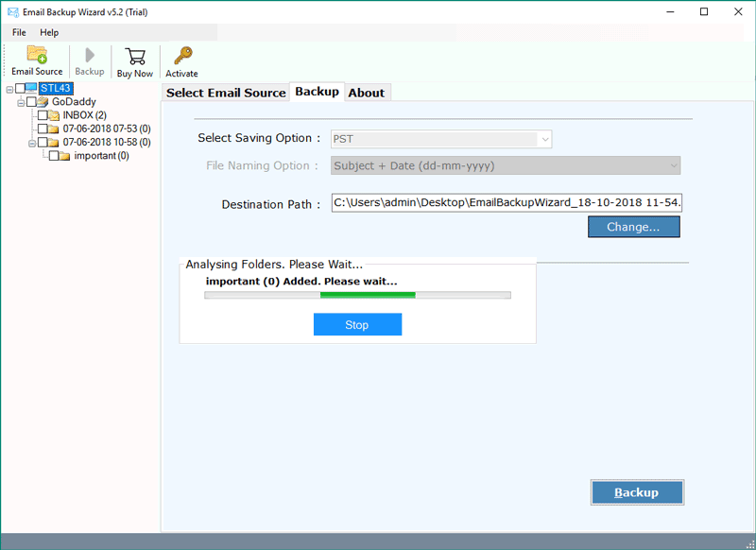Tick the 07-06-2018 07-53 (0) checkbox

[x=43, y=129]
